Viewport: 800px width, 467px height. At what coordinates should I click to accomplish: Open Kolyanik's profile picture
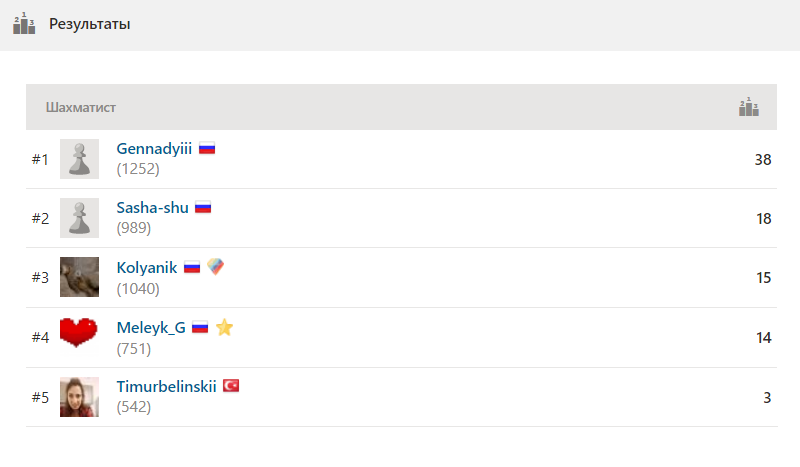[x=79, y=277]
